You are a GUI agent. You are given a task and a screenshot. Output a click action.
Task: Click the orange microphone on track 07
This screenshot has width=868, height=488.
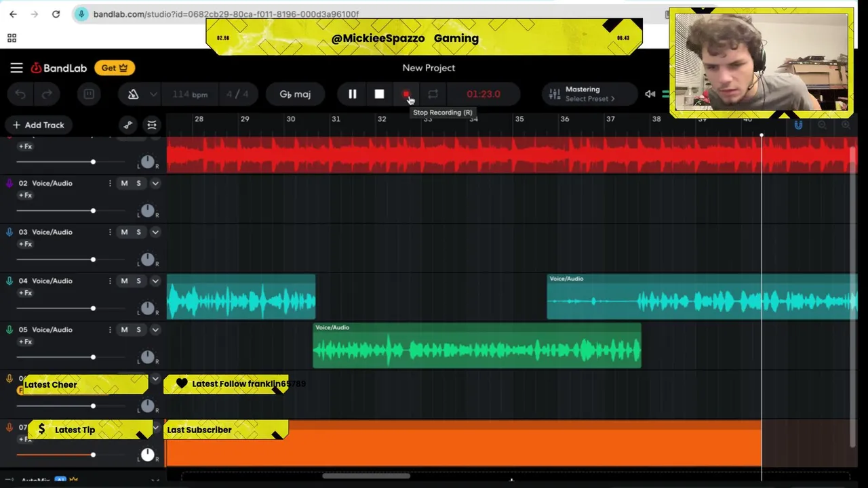pos(9,428)
